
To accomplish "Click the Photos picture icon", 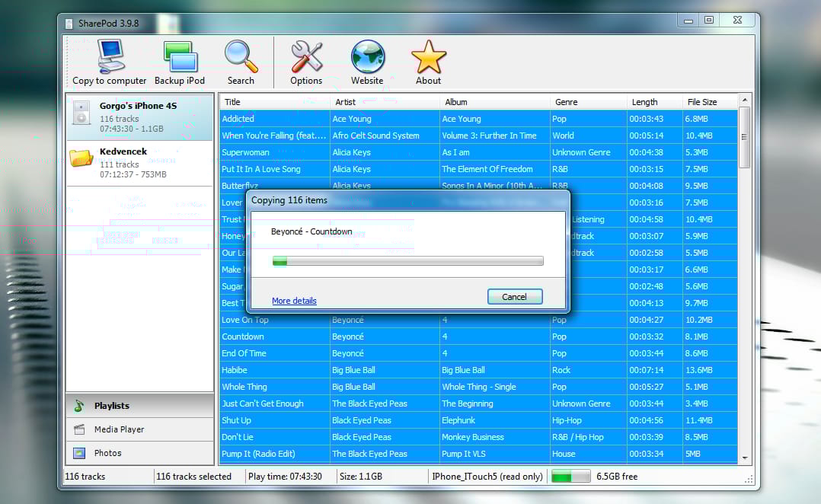I will pyautogui.click(x=79, y=453).
